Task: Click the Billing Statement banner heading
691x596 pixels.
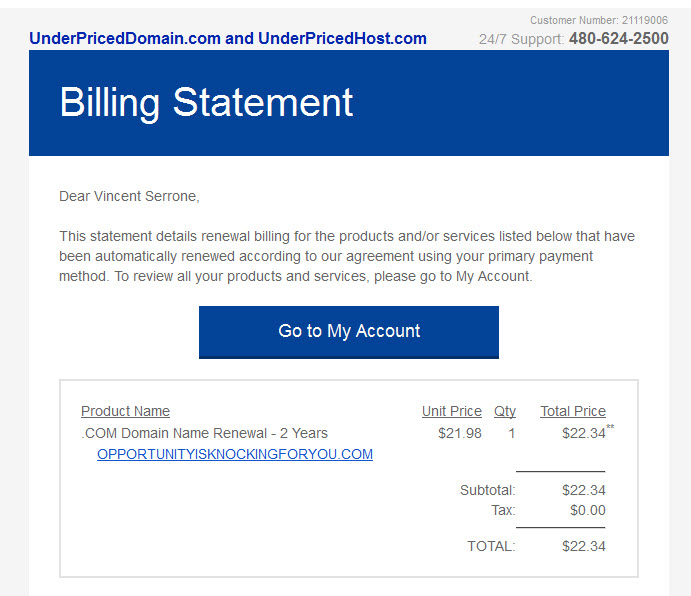Action: [206, 102]
